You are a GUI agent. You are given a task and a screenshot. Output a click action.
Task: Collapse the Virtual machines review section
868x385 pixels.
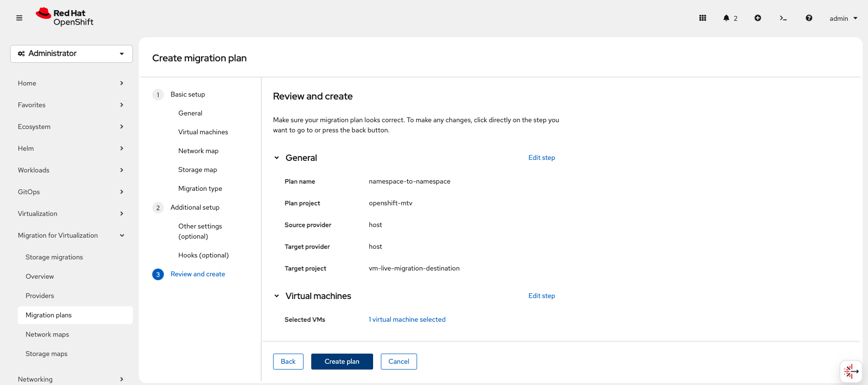click(277, 296)
